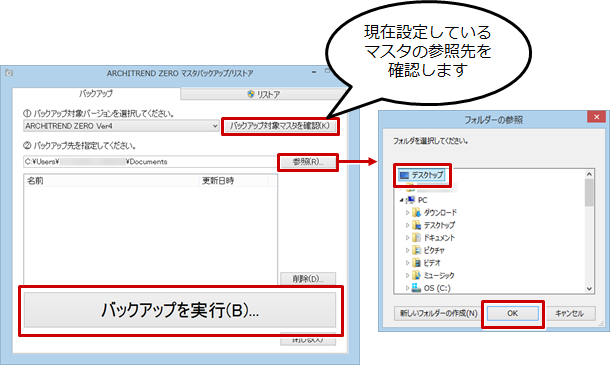The image size is (610, 365).
Task: Select the バックアップ tab
Action: tap(96, 93)
